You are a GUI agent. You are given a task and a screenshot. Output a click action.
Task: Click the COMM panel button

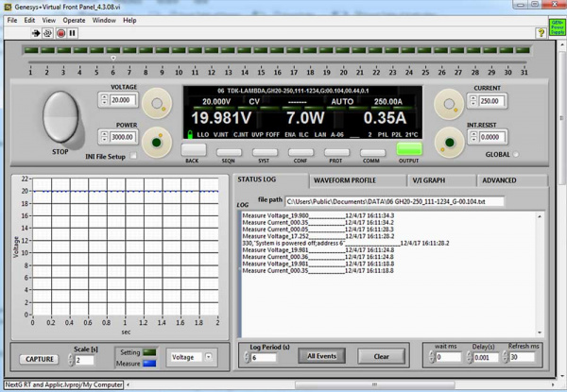[372, 152]
